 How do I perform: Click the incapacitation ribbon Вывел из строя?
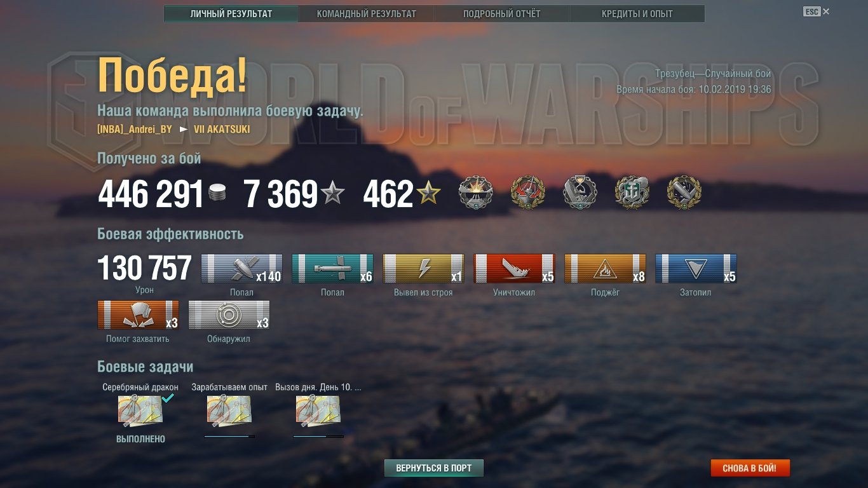click(x=423, y=269)
